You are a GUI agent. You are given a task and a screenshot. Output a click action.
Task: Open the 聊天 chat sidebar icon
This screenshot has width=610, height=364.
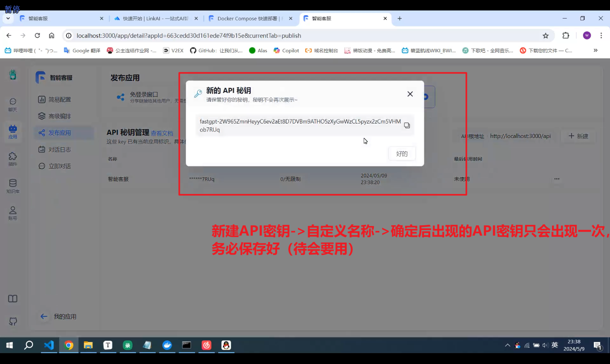(x=13, y=104)
